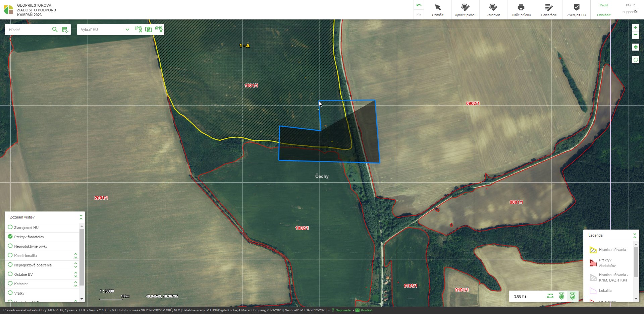Image resolution: width=644 pixels, height=314 pixels.
Task: Expand the Kataster layer group
Action: pyautogui.click(x=75, y=284)
